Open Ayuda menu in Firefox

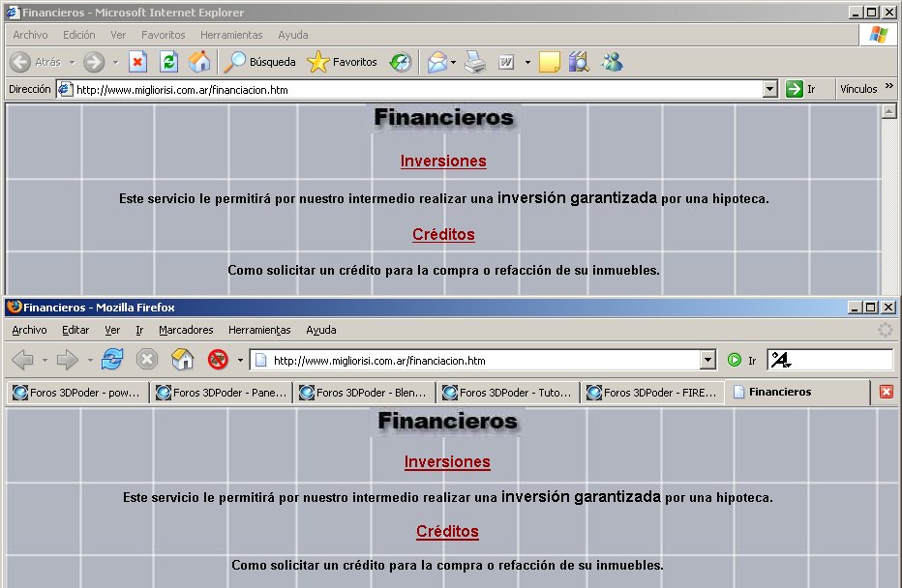[x=321, y=330]
